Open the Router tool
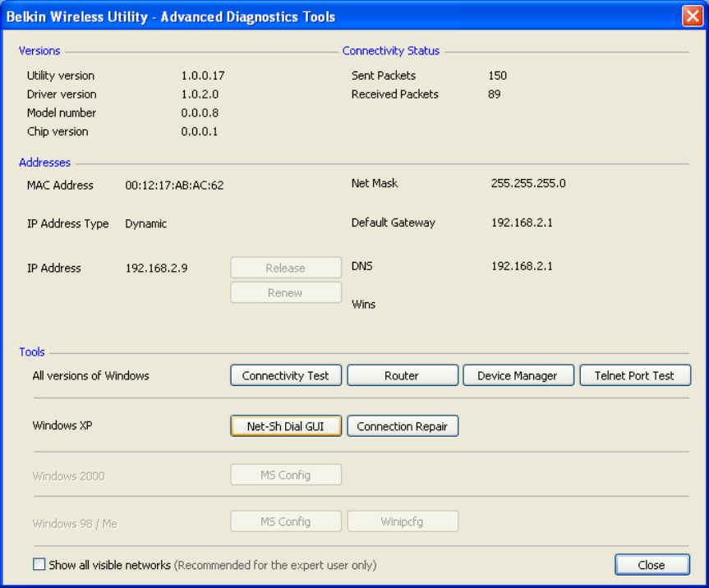This screenshot has height=588, width=709. (x=403, y=375)
